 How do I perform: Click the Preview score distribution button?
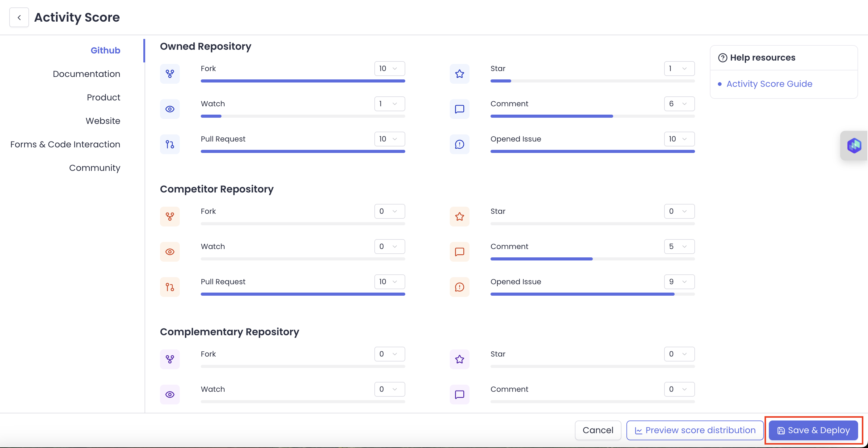(x=694, y=430)
